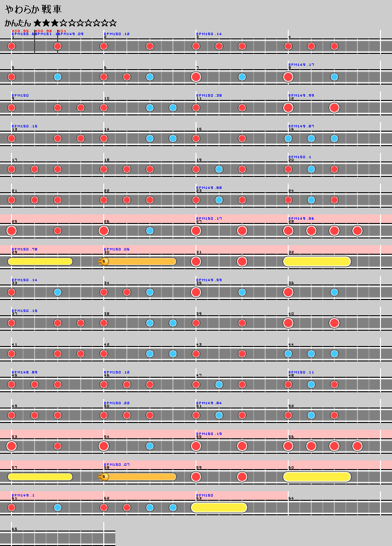
Task: Select the measure number 65 label
Action: pyautogui.click(x=14, y=529)
